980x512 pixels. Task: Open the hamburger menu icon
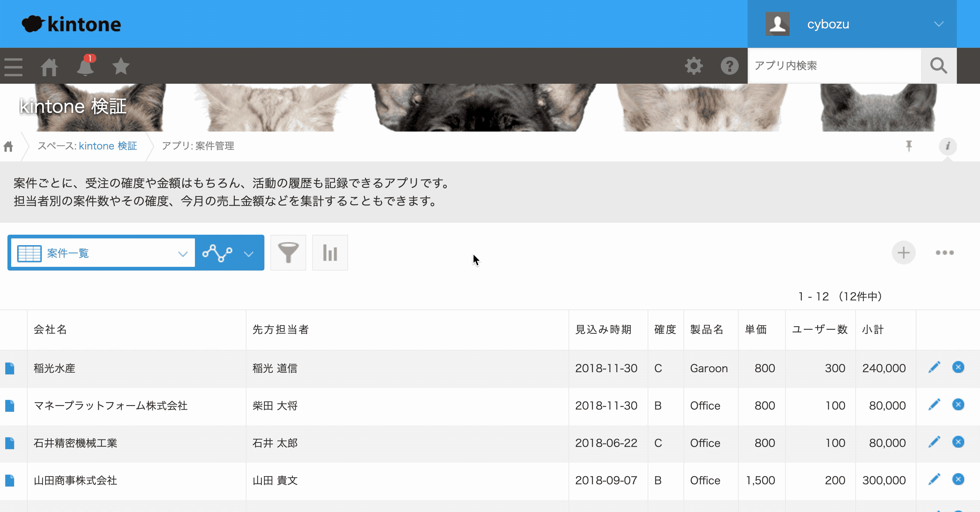tap(13, 67)
